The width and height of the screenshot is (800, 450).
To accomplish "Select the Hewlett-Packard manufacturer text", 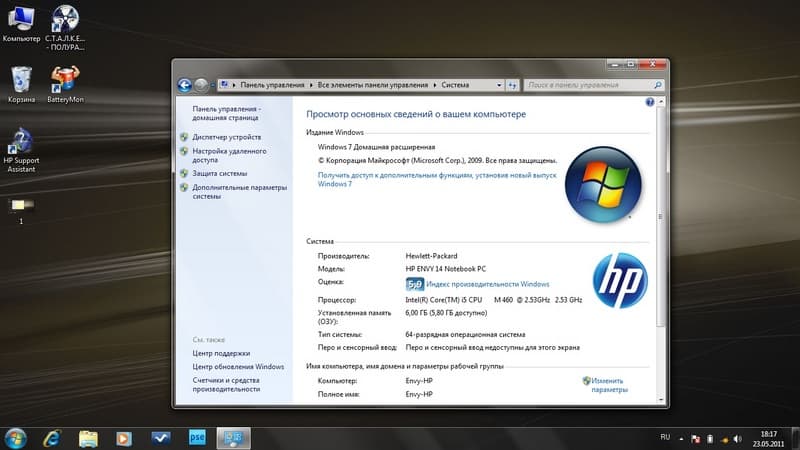I will coord(431,256).
